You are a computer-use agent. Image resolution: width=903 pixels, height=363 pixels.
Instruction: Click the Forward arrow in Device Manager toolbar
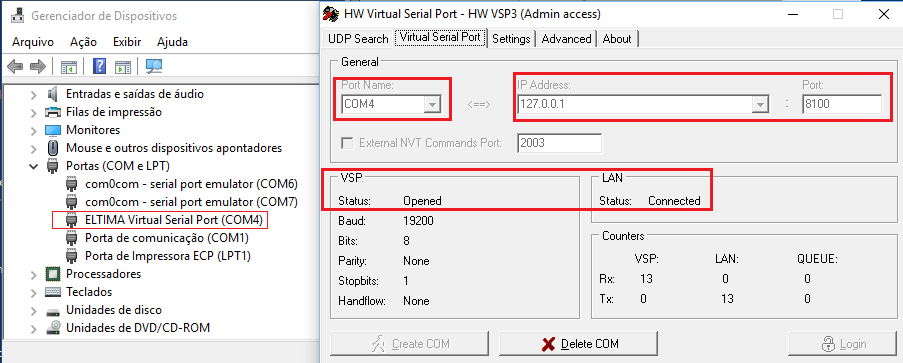[x=38, y=67]
